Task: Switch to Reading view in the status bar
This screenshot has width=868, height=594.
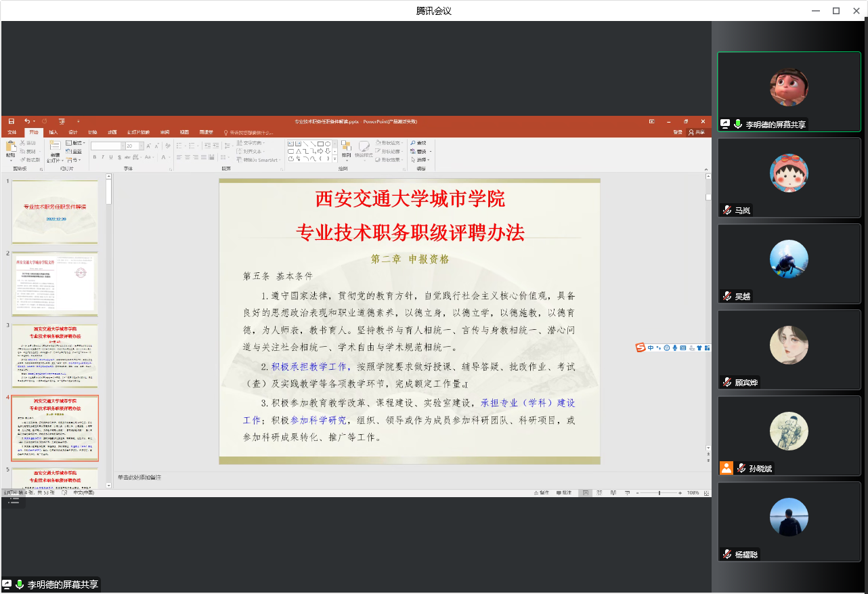Action: coord(613,493)
